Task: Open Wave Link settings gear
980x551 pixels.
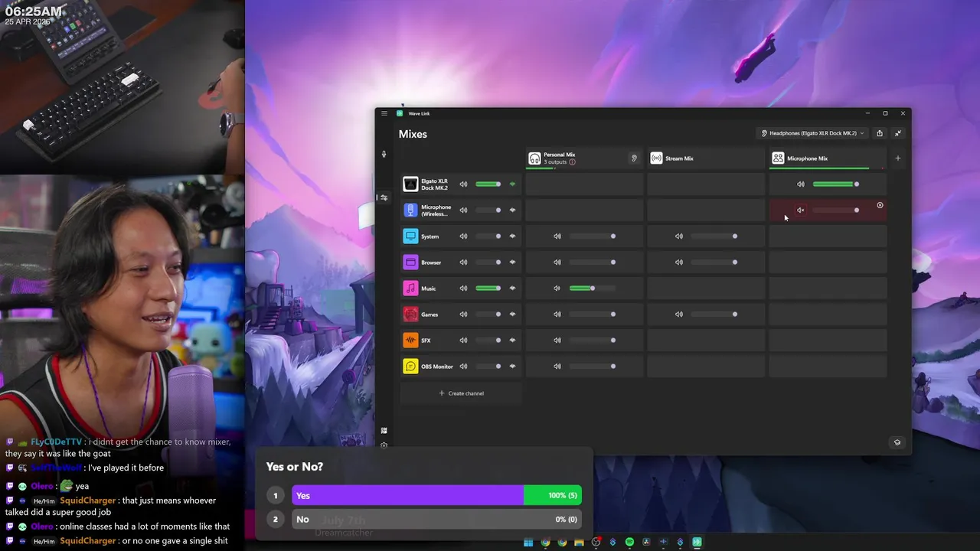Action: pyautogui.click(x=384, y=445)
